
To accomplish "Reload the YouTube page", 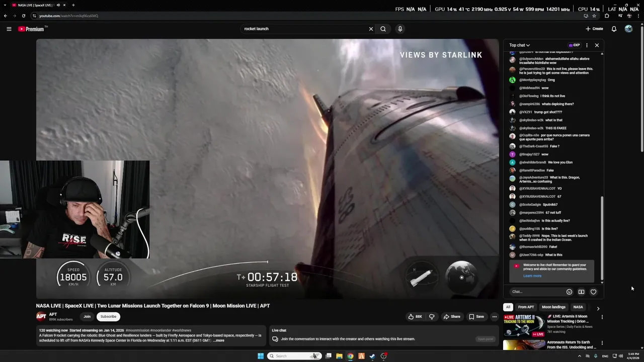I will [23, 16].
